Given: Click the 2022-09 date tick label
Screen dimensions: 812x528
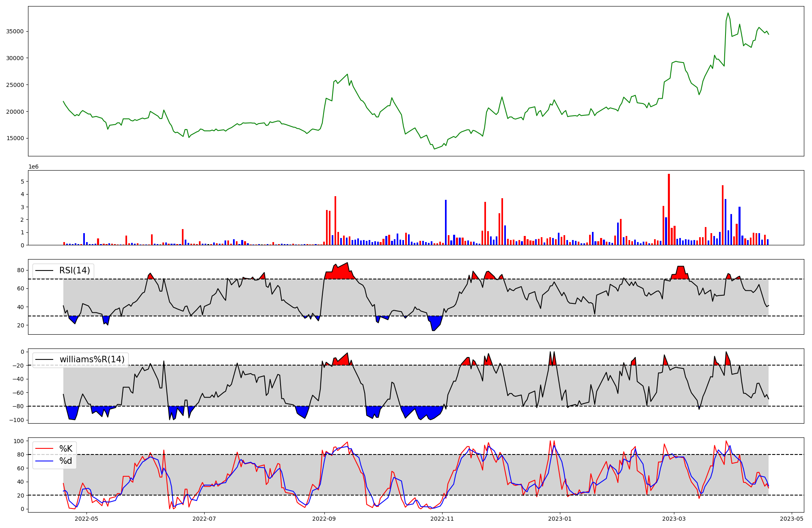Looking at the screenshot, I should (x=324, y=519).
